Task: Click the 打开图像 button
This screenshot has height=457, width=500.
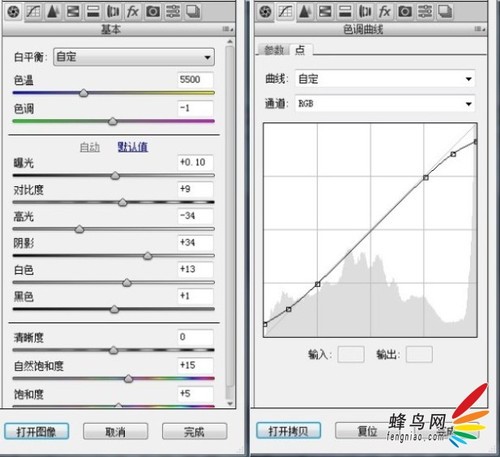Action: [x=36, y=432]
